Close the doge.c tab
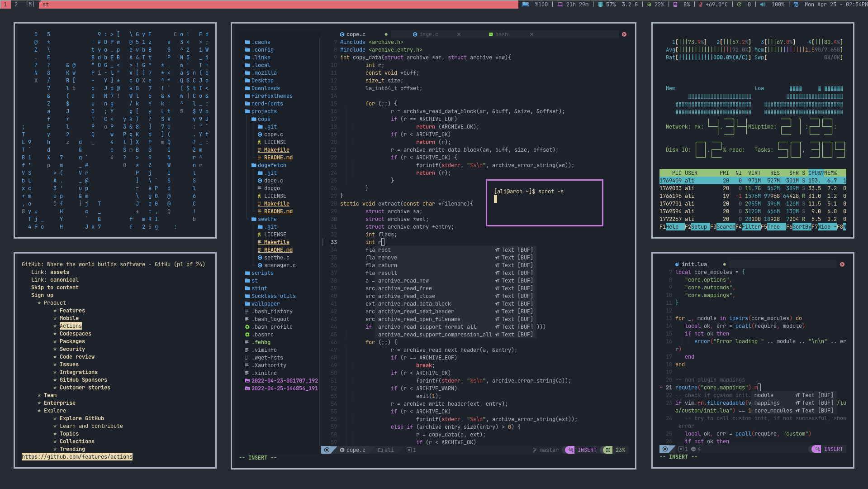The width and height of the screenshot is (868, 489). (x=459, y=34)
